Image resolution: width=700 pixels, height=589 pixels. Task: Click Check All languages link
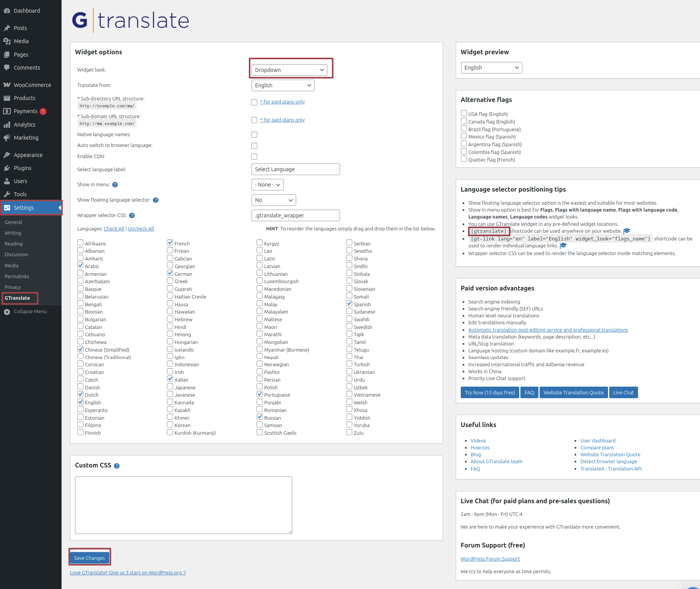[x=114, y=229]
